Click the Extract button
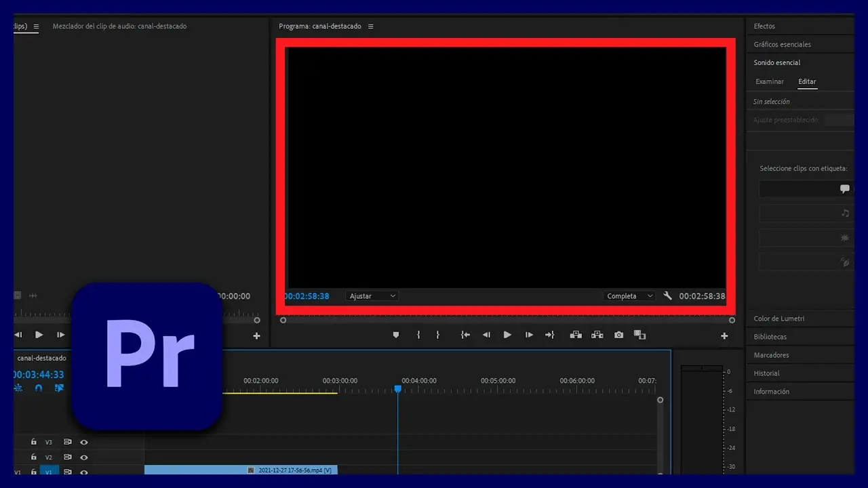The height and width of the screenshot is (488, 868). click(x=597, y=335)
